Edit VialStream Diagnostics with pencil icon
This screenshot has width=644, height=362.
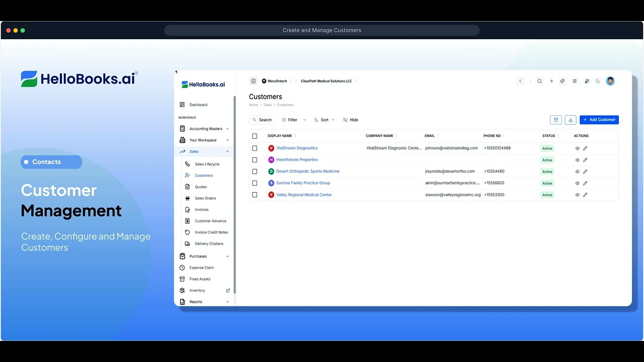click(585, 148)
